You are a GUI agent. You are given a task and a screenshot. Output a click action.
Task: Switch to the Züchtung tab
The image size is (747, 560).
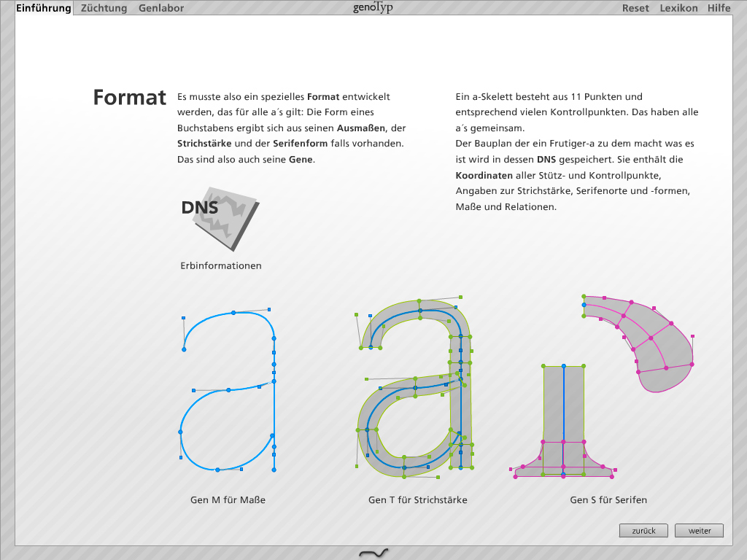click(104, 8)
